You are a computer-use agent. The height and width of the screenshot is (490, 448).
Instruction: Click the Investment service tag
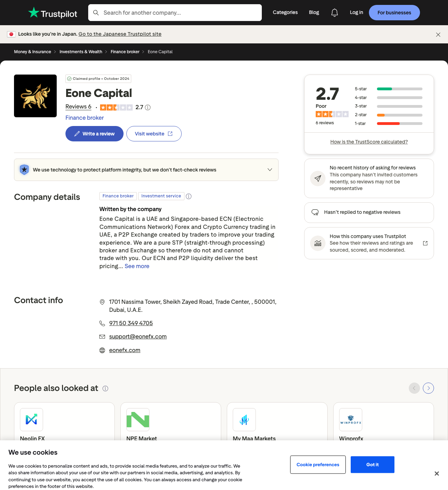point(161,196)
